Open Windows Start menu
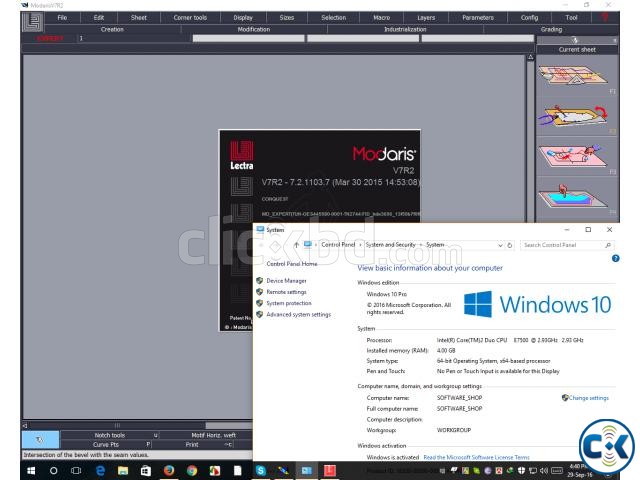The height and width of the screenshot is (480, 640). pyautogui.click(x=31, y=470)
